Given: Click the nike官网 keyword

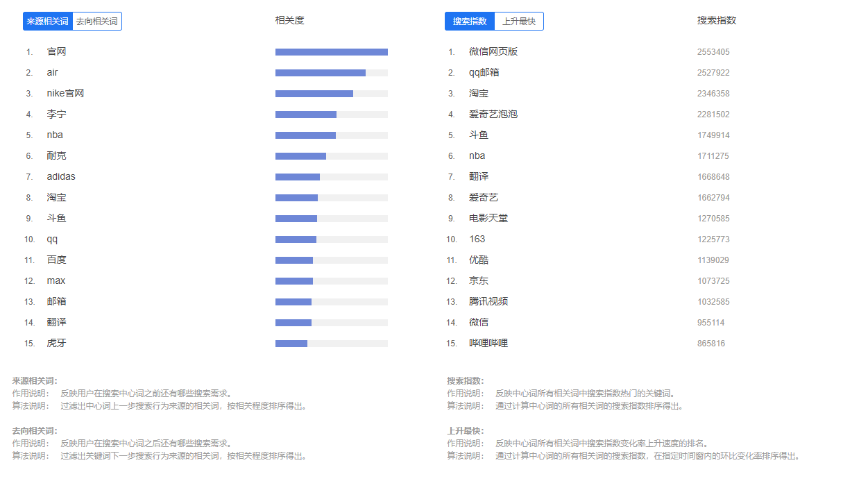Looking at the screenshot, I should (65, 94).
